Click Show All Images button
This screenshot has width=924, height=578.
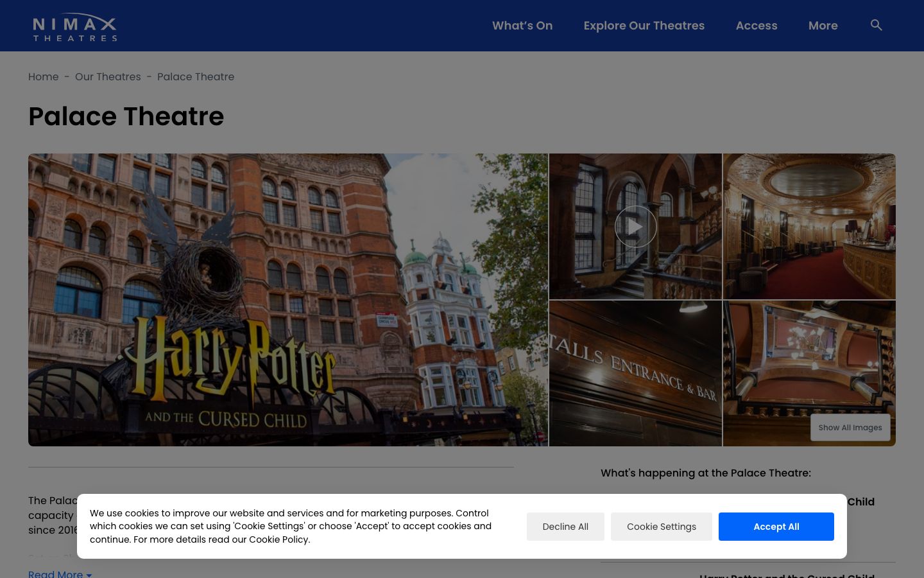(x=850, y=428)
